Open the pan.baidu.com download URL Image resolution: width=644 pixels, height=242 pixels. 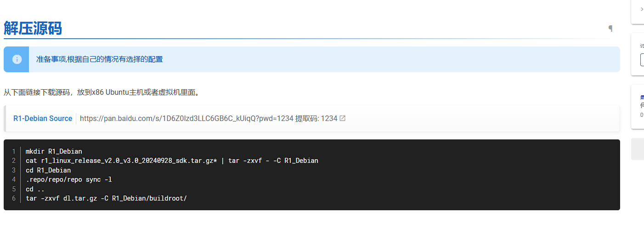(x=186, y=118)
